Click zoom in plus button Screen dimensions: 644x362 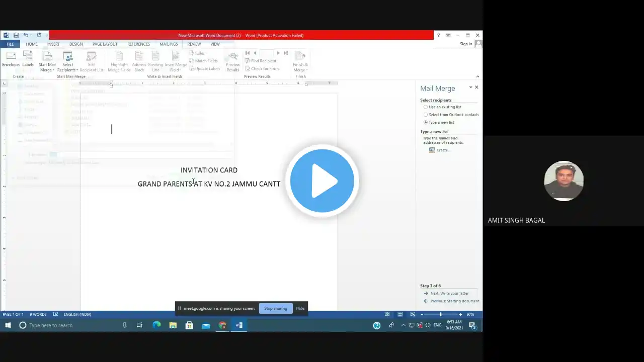(460, 314)
